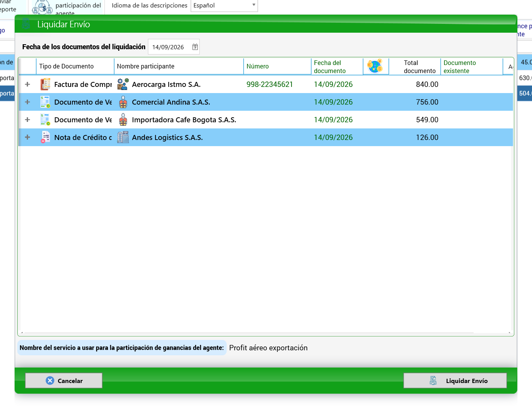The height and width of the screenshot is (408, 532).
Task: Confirm with the Liquidar Envío button
Action: [x=455, y=381]
